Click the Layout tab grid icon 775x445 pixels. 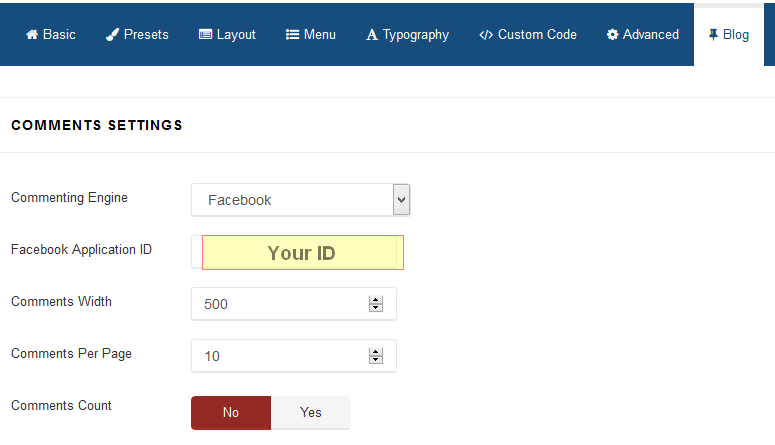click(x=205, y=35)
